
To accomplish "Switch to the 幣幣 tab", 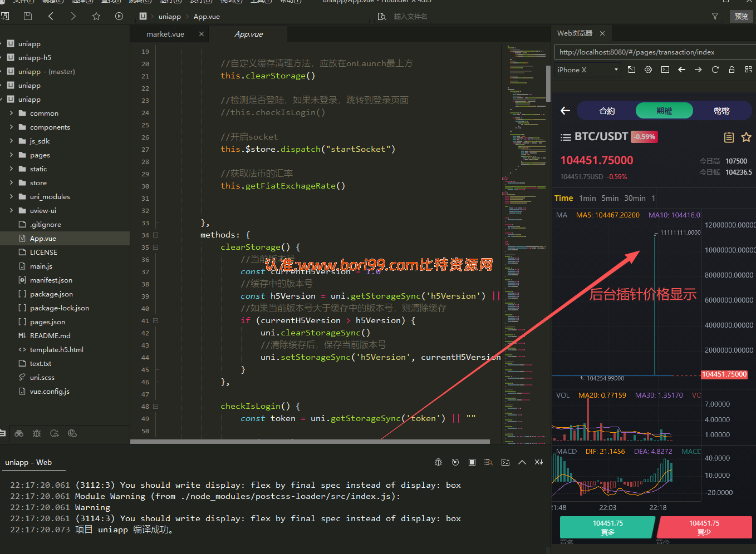I will click(722, 111).
